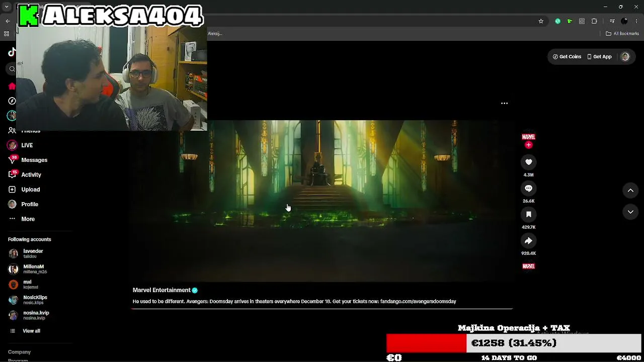The image size is (644, 362).
Task: Pause the Marvel video by clicking it
Action: [x=322, y=201]
